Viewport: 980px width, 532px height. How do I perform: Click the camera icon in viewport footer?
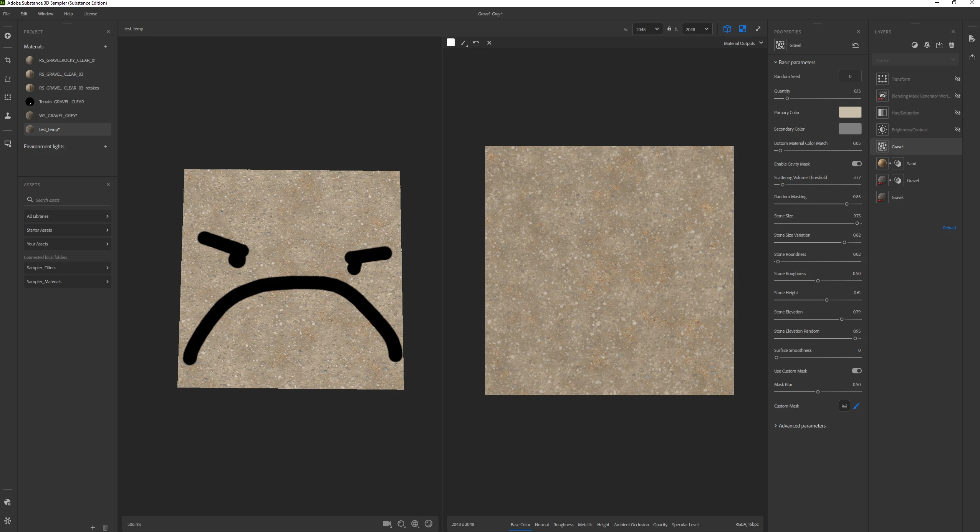point(387,524)
